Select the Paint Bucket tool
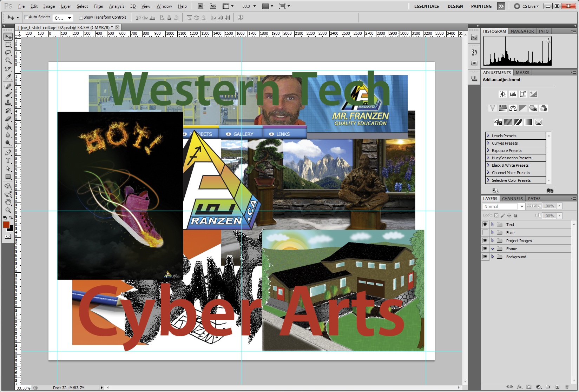The image size is (579, 392). click(x=8, y=127)
